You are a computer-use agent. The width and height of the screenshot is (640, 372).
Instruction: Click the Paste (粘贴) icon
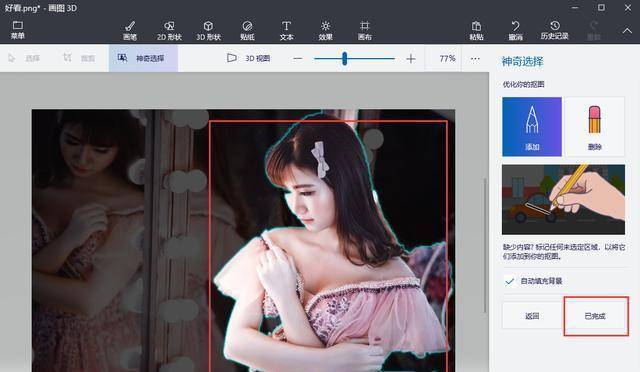pos(476,31)
